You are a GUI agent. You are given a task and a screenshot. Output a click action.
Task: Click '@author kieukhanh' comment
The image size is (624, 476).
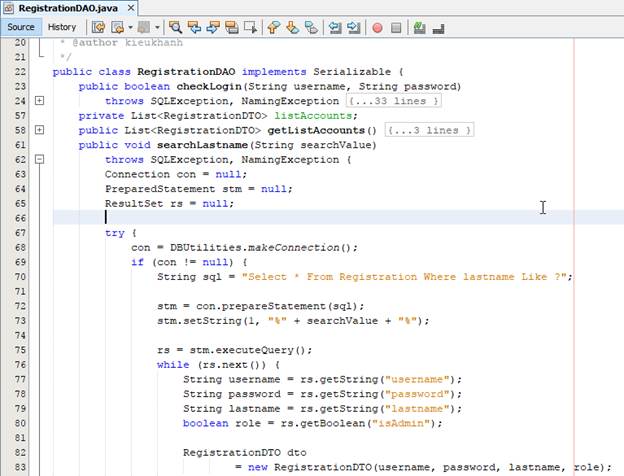(x=127, y=43)
